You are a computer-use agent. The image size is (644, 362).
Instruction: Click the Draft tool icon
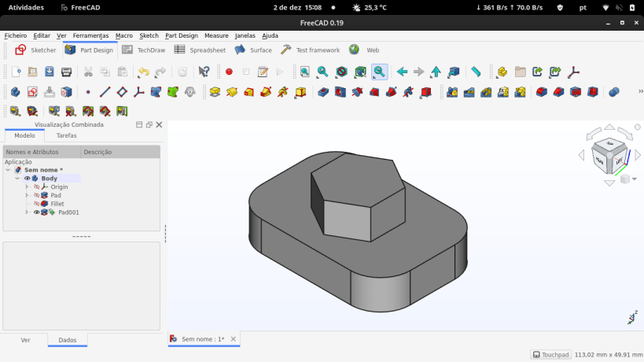[x=576, y=91]
